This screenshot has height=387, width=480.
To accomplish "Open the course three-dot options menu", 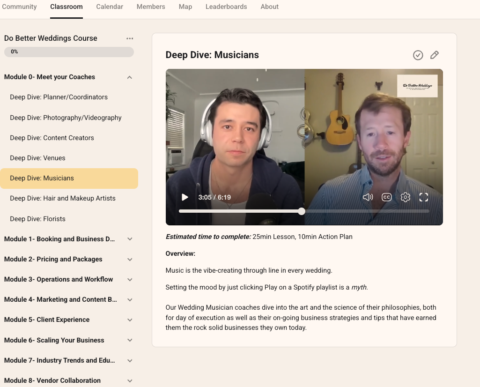I will 130,39.
